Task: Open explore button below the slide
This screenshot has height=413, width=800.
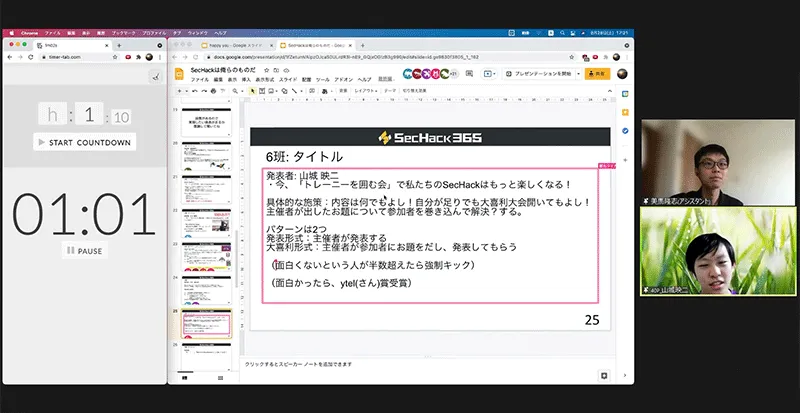Action: pos(604,375)
